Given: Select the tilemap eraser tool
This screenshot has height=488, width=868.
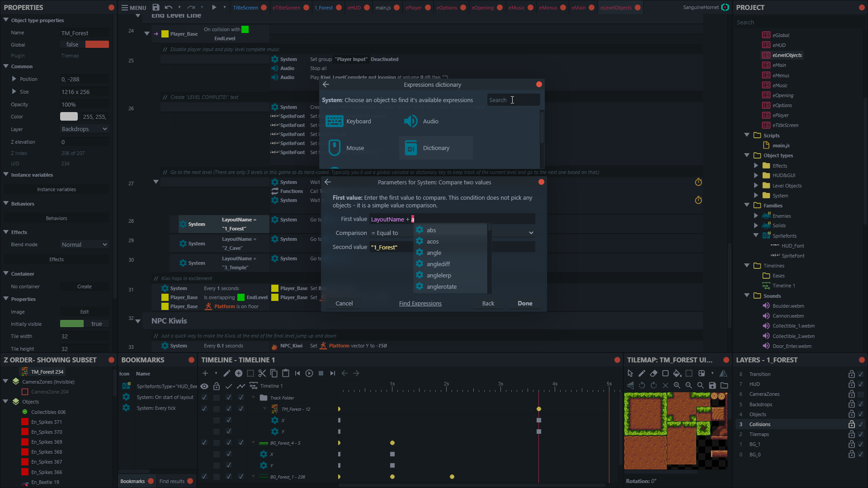Looking at the screenshot, I should (x=654, y=373).
